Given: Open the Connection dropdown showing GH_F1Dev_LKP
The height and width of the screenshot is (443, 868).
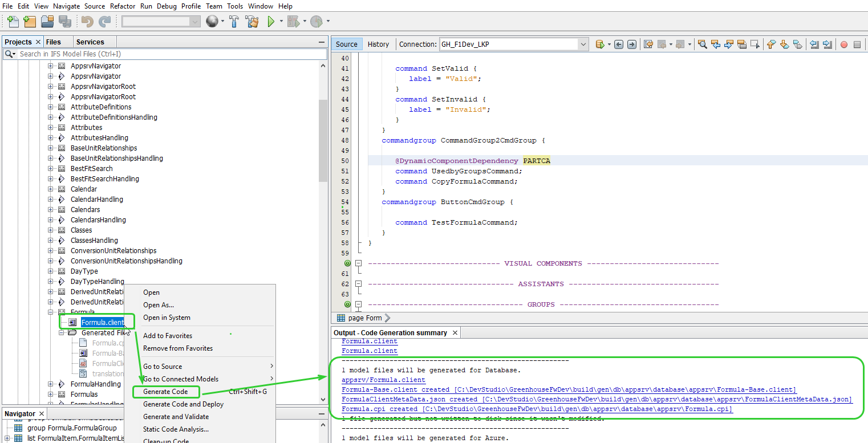Looking at the screenshot, I should 583,44.
